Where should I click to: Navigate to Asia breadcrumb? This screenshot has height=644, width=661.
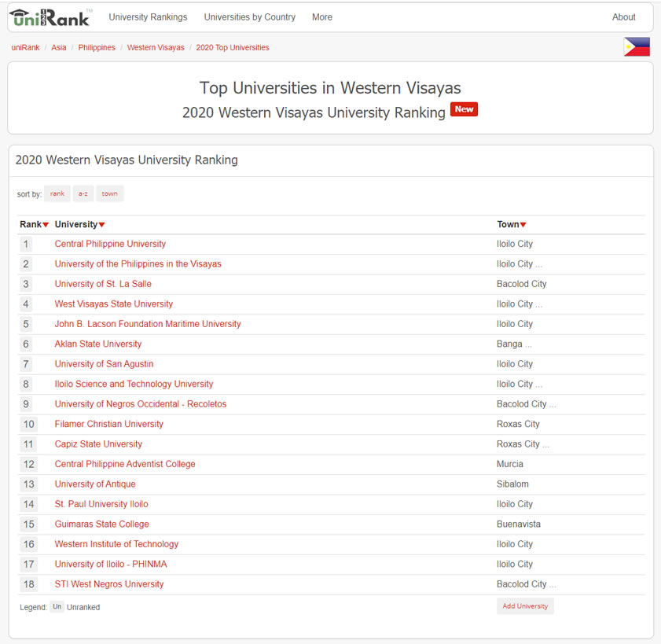coord(59,48)
